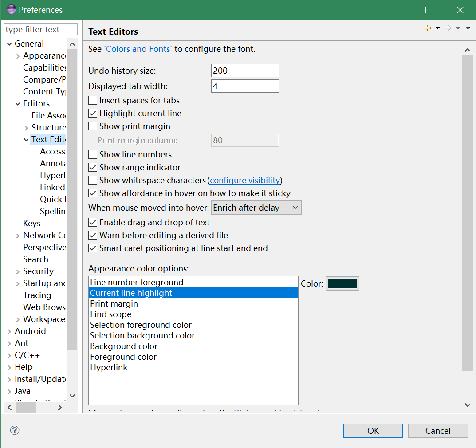Open the back history dropdown arrow
The height and width of the screenshot is (448, 476).
437,28
